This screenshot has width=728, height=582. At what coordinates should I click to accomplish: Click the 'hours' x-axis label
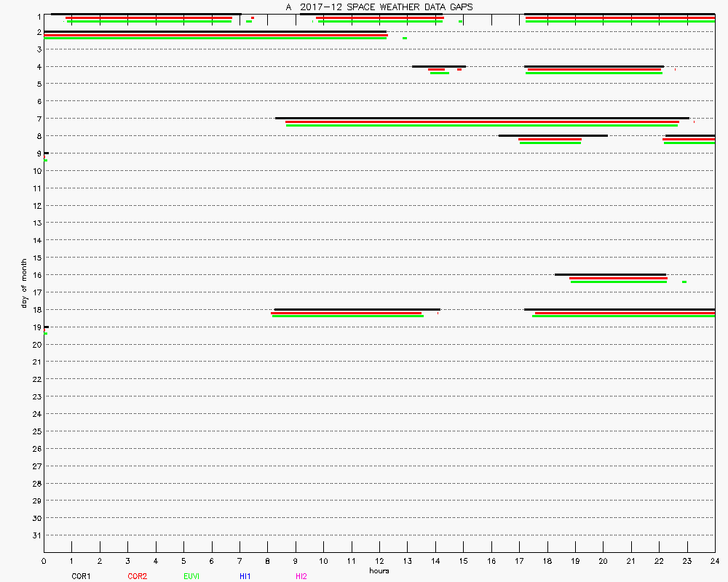[379, 571]
